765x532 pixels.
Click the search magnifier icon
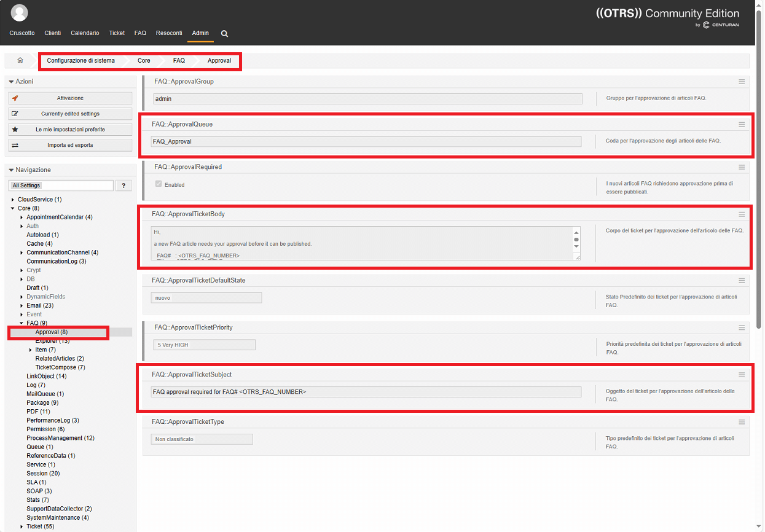[x=224, y=34]
